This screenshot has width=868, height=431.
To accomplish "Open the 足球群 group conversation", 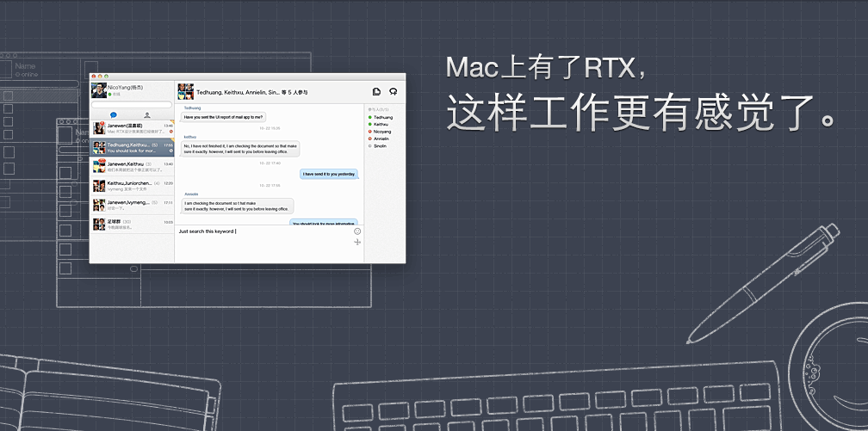I will click(x=133, y=224).
